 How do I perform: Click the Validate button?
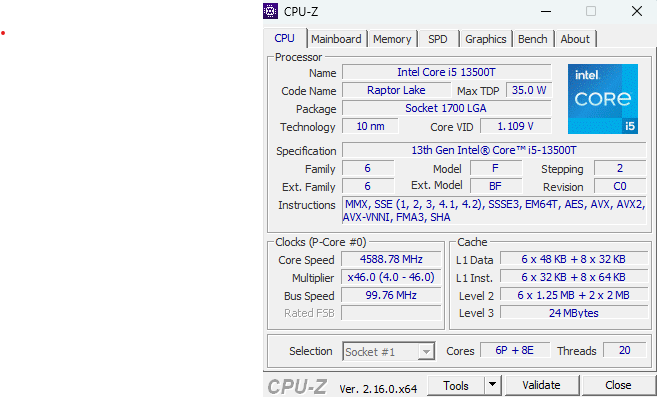[541, 385]
